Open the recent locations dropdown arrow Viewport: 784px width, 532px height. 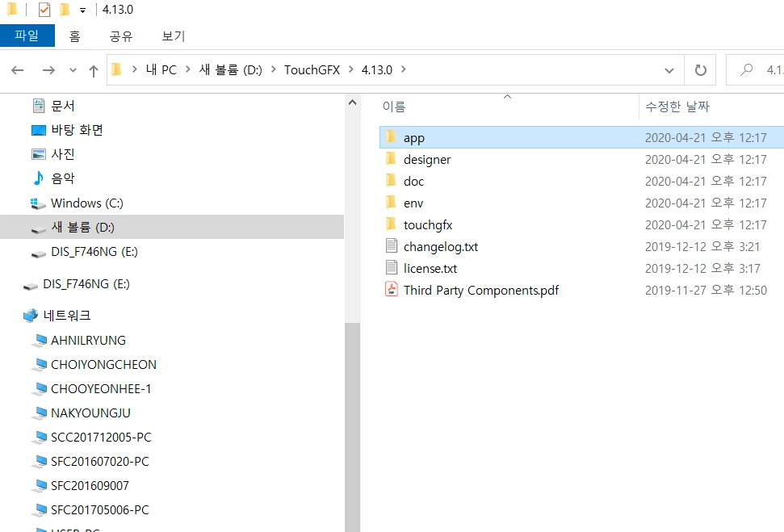coord(73,70)
